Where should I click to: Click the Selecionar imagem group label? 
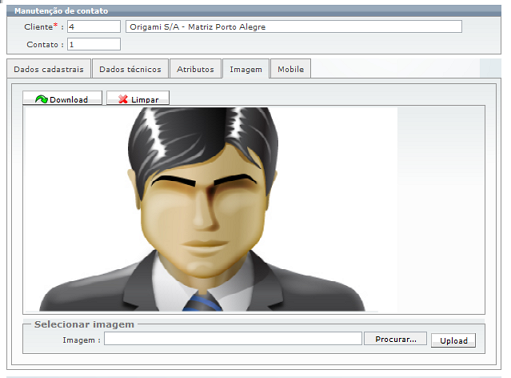[x=84, y=324]
